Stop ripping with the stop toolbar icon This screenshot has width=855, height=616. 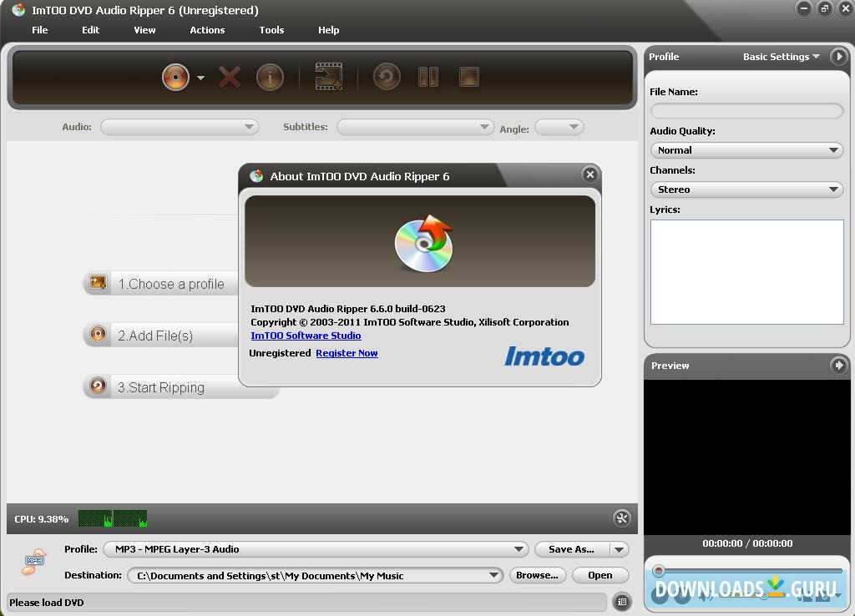click(468, 76)
